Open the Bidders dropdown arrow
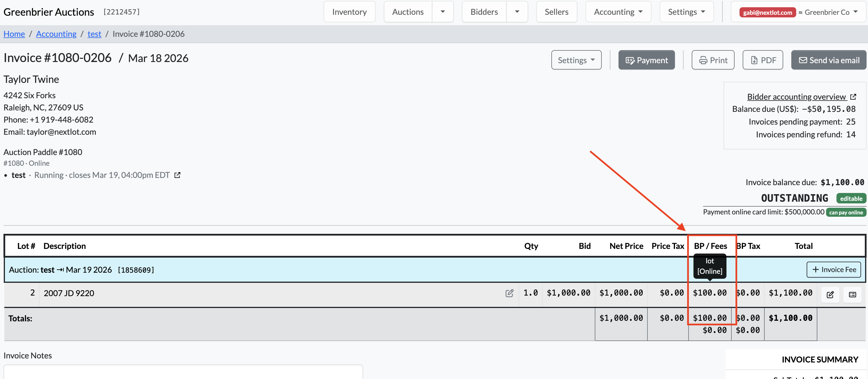Screen dimensions: 868x379 click(x=517, y=12)
